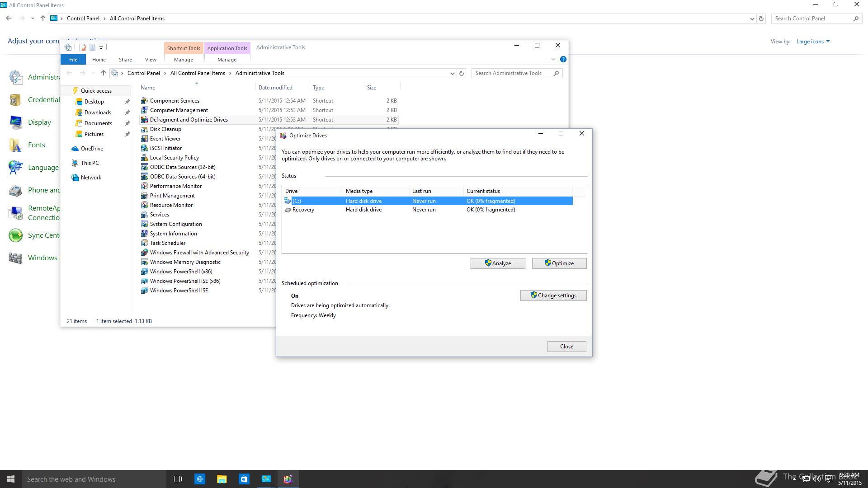Click Change settings button
Screen dimensions: 868x488
point(553,296)
